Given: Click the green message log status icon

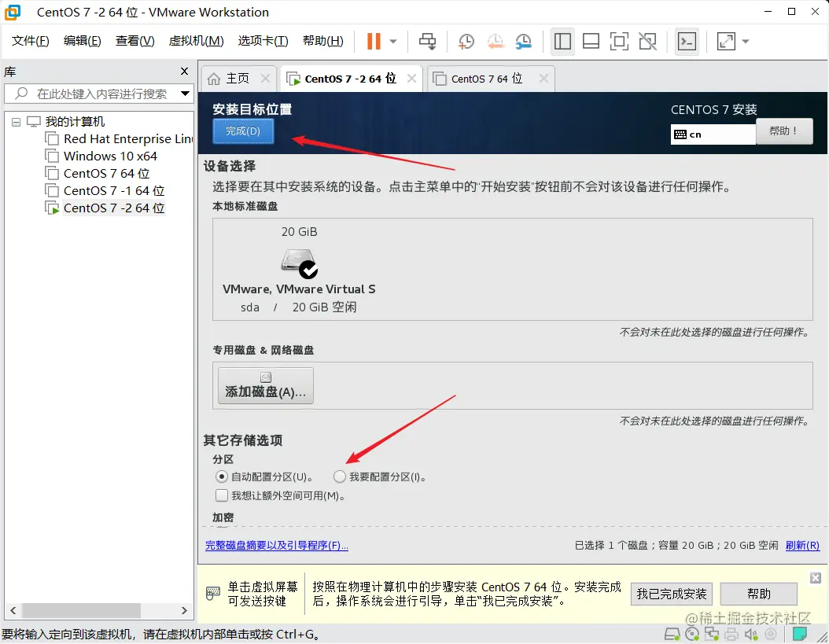Looking at the screenshot, I should click(x=800, y=634).
